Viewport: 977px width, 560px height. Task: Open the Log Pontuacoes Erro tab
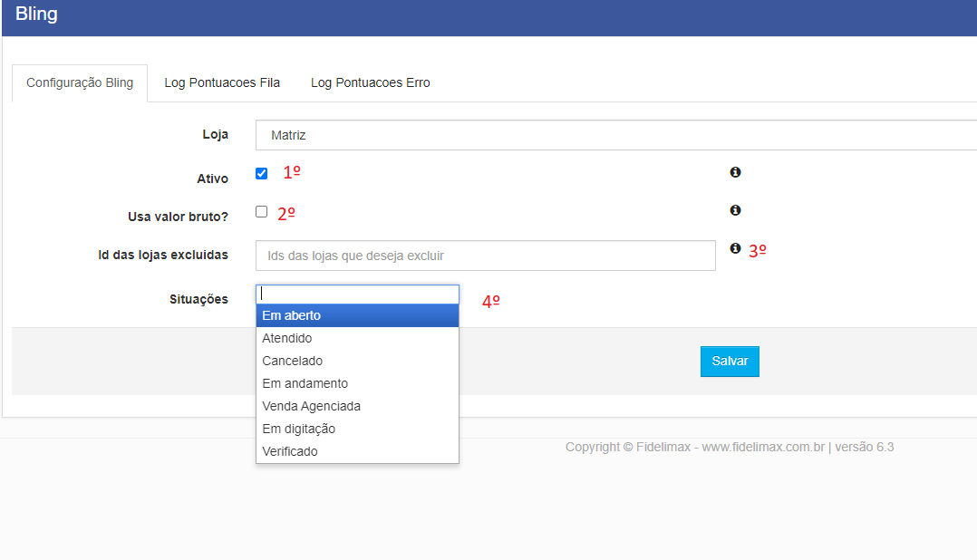click(x=370, y=82)
